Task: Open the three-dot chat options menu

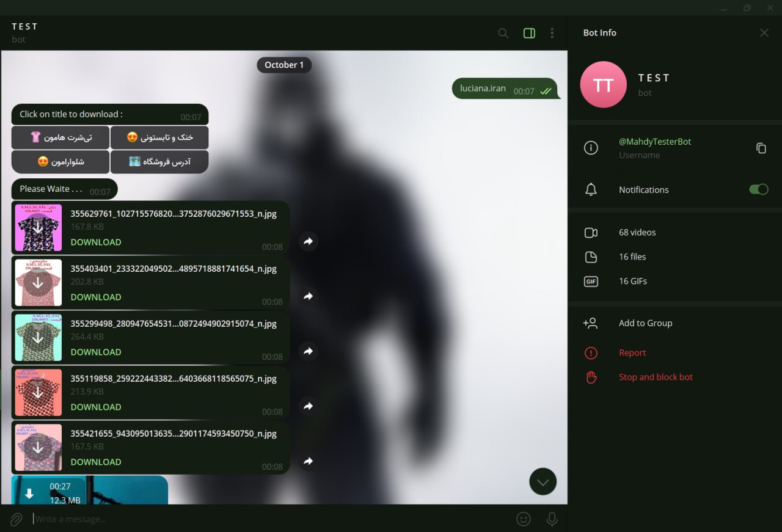Action: click(x=552, y=33)
